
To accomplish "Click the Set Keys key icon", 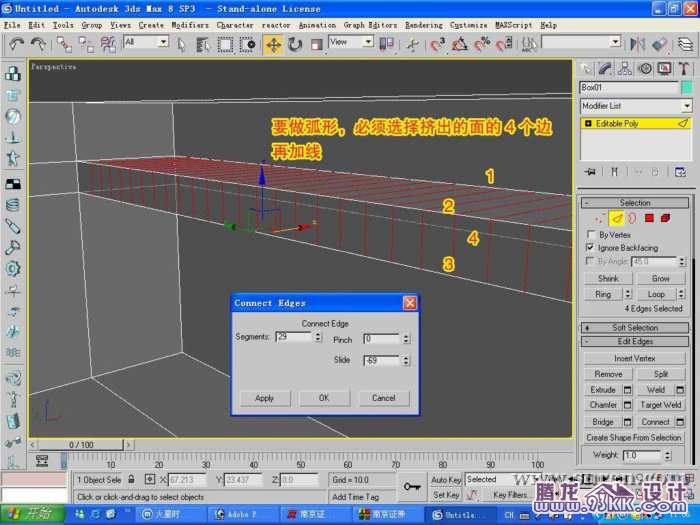I will pos(412,487).
